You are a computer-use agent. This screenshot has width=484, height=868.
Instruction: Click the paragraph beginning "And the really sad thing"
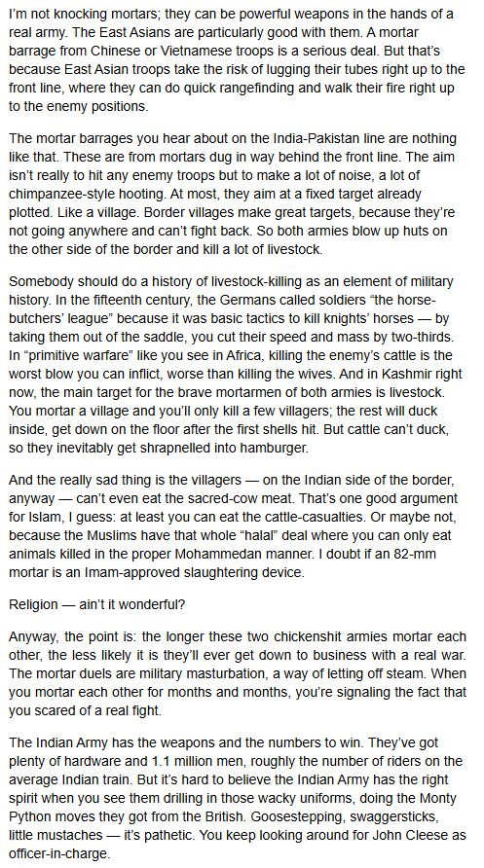(x=232, y=525)
